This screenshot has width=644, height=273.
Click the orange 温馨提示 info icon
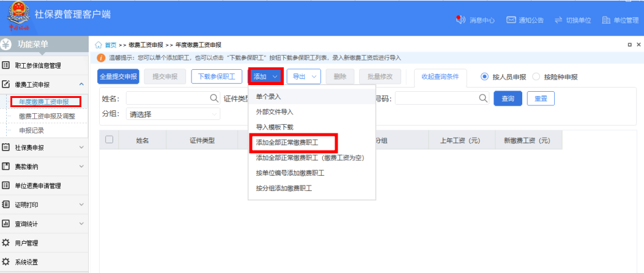[x=100, y=58]
